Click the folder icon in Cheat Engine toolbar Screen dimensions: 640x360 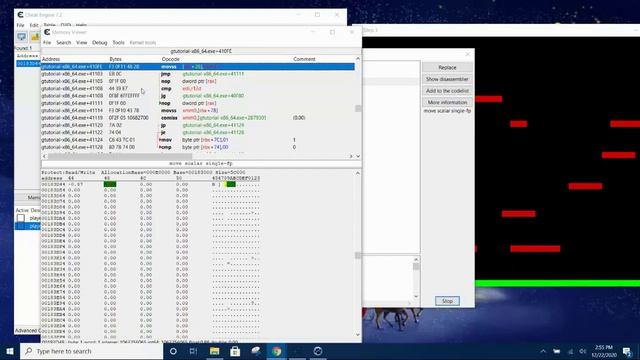point(35,37)
